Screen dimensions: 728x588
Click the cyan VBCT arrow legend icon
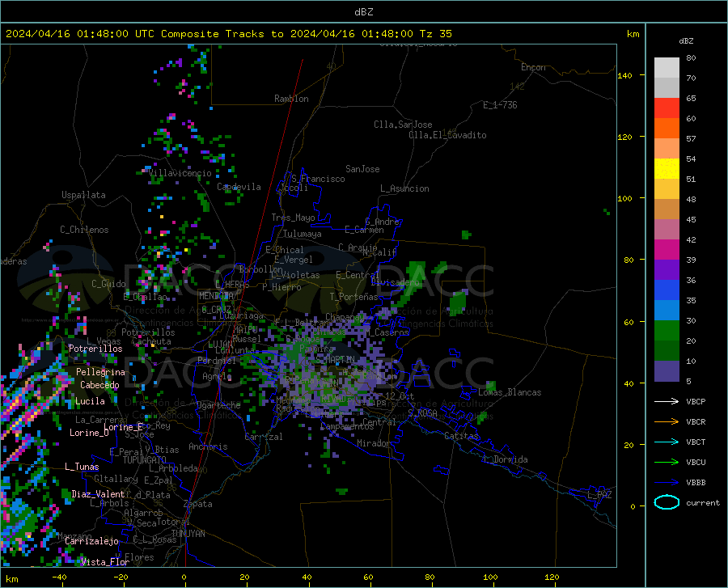pyautogui.click(x=667, y=442)
